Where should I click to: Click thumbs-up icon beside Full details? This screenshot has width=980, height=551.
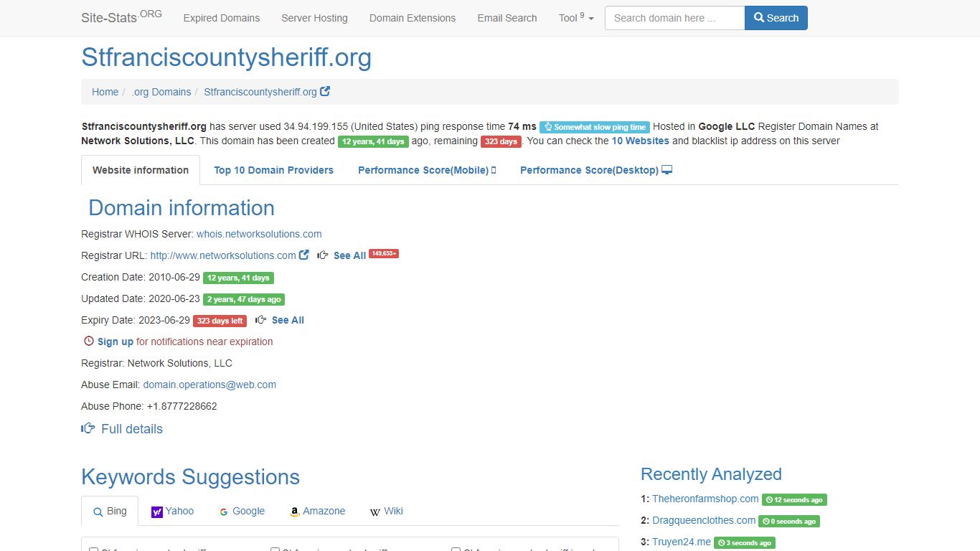[x=88, y=428]
